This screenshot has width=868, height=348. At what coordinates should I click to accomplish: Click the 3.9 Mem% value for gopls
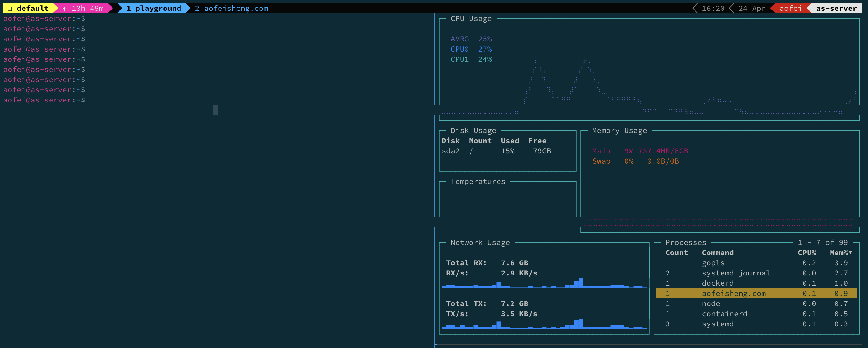coord(841,263)
